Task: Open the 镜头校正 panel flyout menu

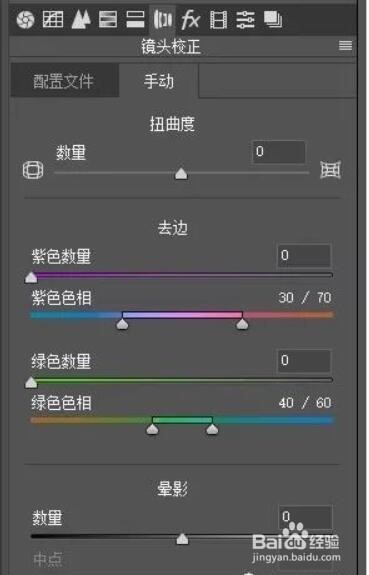Action: pos(346,45)
